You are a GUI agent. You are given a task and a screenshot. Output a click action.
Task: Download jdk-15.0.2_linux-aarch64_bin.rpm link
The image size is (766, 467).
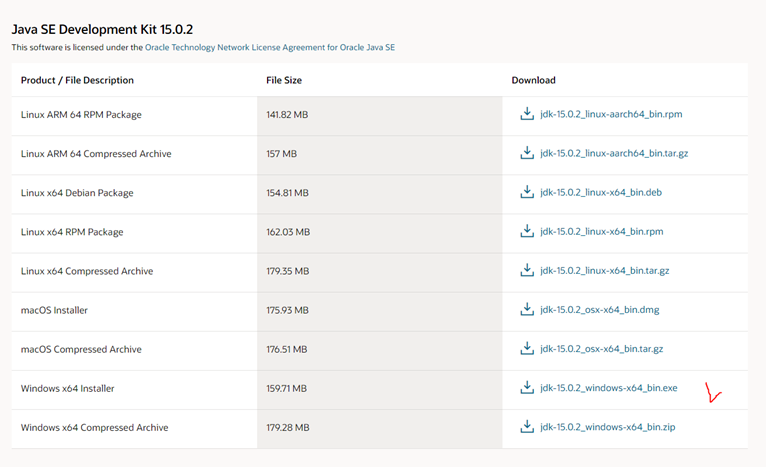[611, 114]
